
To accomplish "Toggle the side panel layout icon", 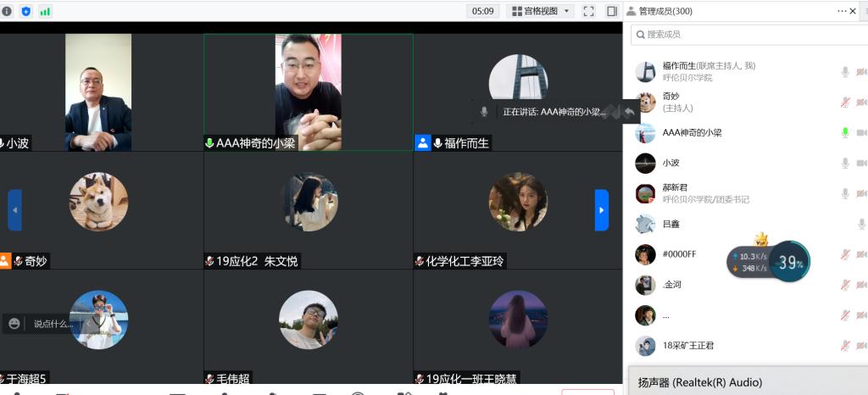I will [x=611, y=11].
